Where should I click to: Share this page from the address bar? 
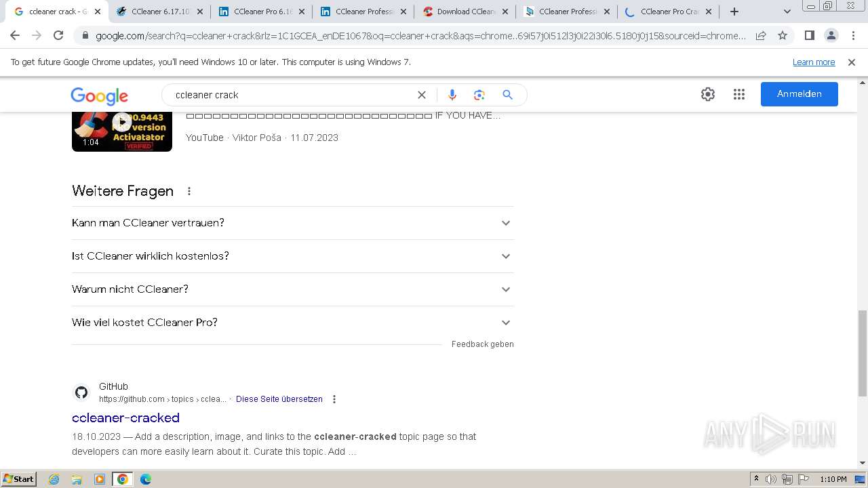coord(761,36)
